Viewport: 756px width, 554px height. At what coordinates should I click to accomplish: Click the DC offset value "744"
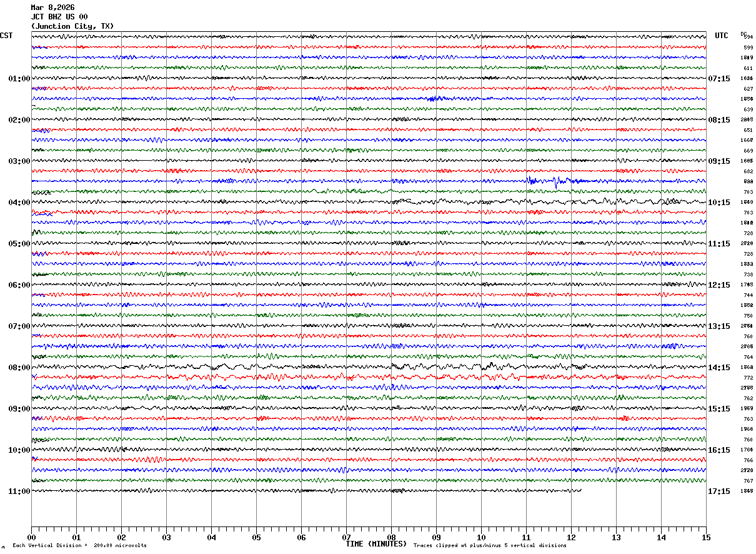tap(748, 295)
